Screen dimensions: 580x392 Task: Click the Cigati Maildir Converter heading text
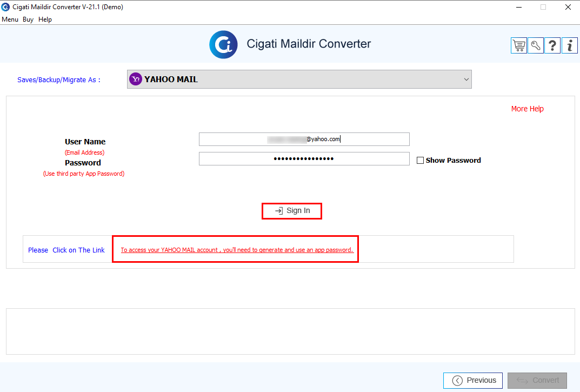coord(309,44)
